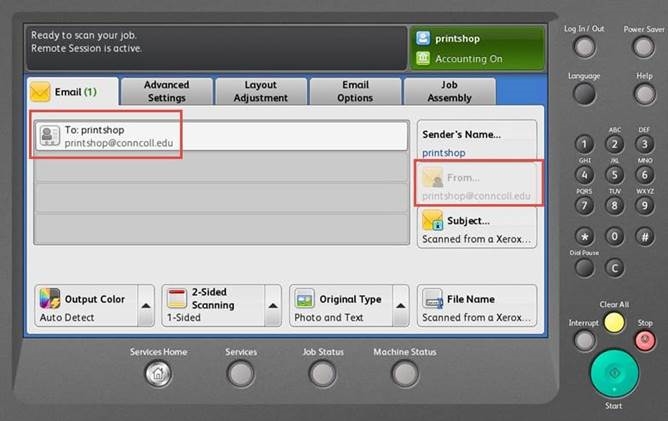Tap keypad number 4 (GHI)
Viewport: 668px width, 421px height.
584,175
